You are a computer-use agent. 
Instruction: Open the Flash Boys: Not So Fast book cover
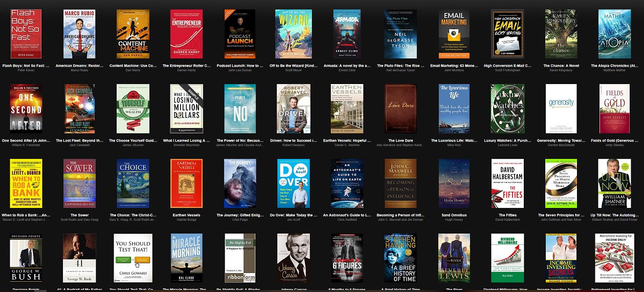coord(26,34)
